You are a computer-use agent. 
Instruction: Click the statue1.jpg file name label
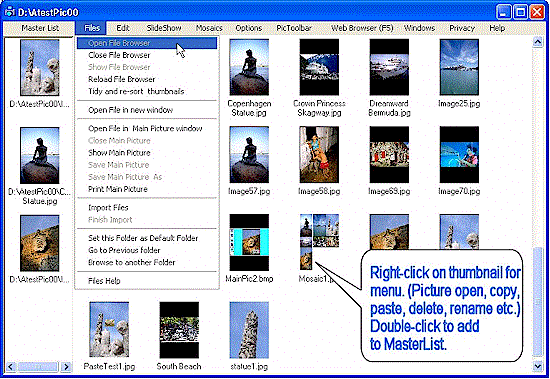coord(249,367)
